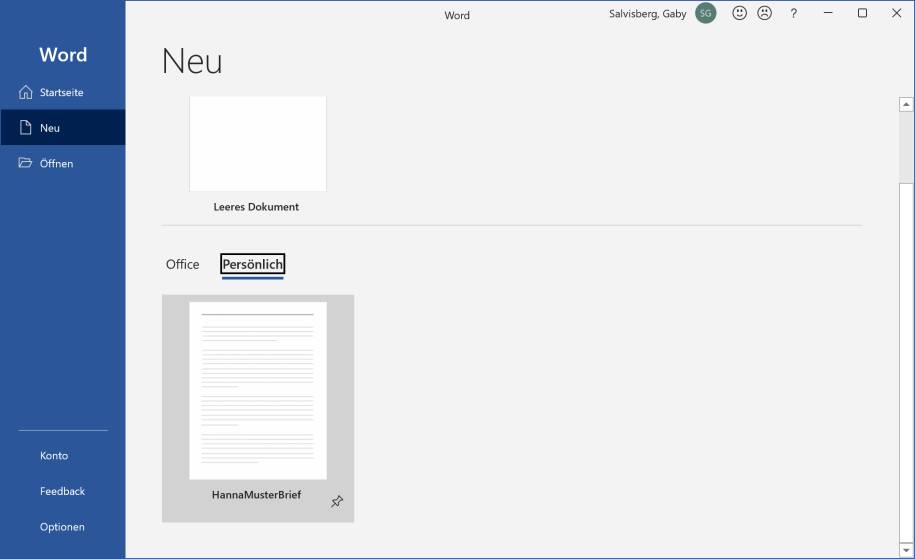915x559 pixels.
Task: Open Word Optionen
Action: coord(62,527)
